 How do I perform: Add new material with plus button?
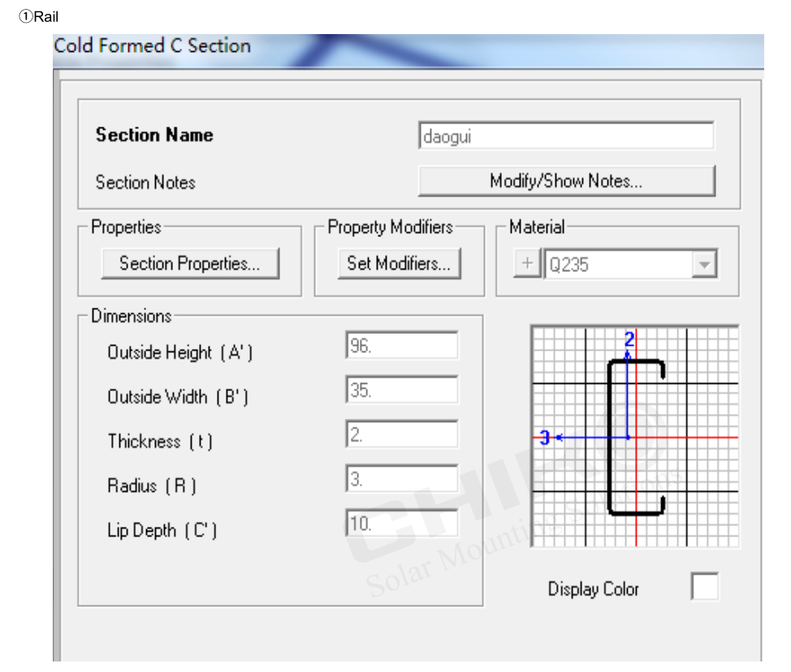(526, 265)
